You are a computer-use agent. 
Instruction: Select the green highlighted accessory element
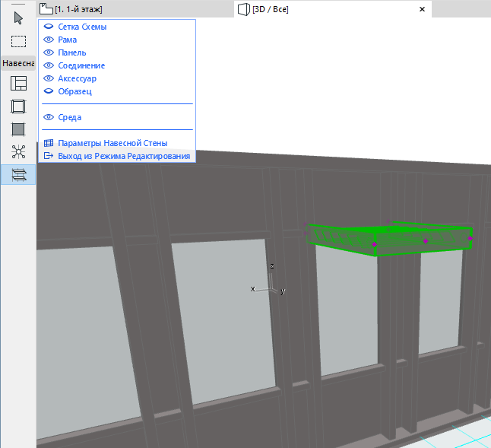click(x=390, y=240)
